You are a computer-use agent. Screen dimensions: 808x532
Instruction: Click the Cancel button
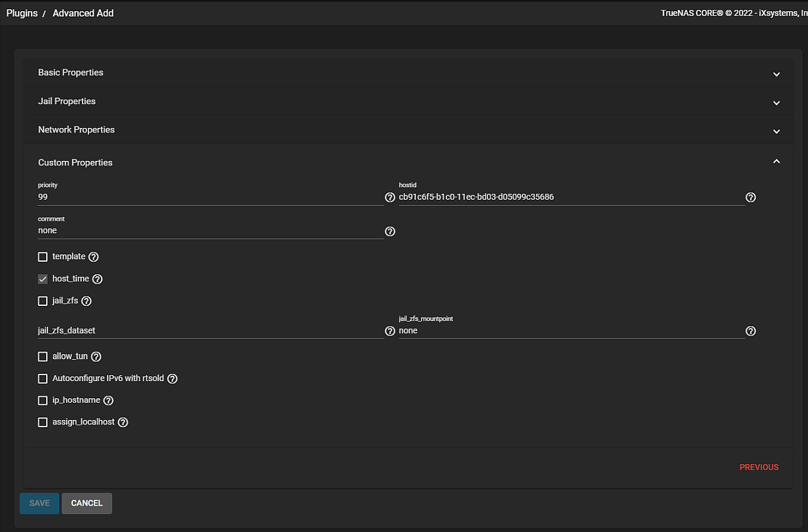87,503
